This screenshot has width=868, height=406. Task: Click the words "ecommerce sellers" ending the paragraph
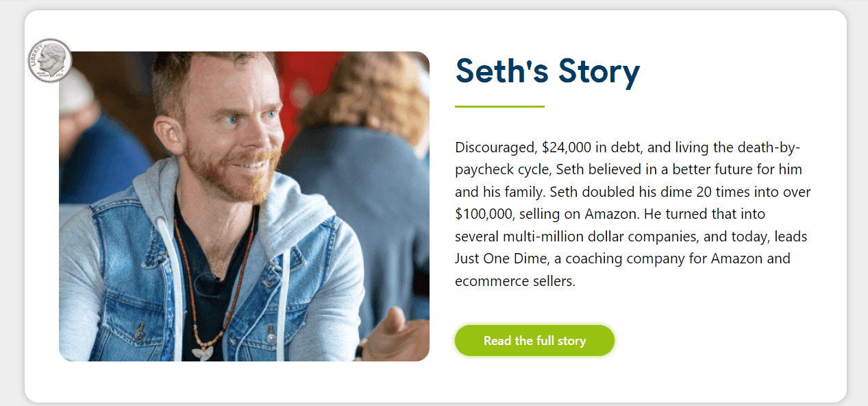click(514, 280)
